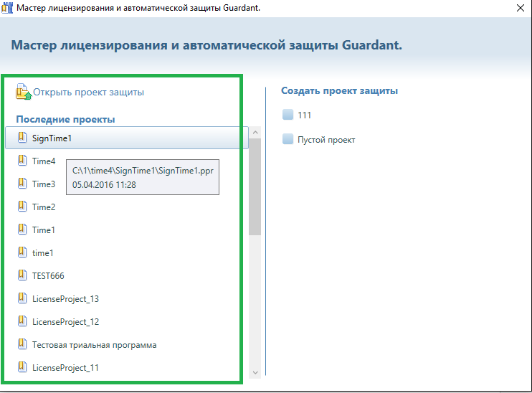532x393 pixels.
Task: Click the Time4 project file icon
Action: (22, 161)
